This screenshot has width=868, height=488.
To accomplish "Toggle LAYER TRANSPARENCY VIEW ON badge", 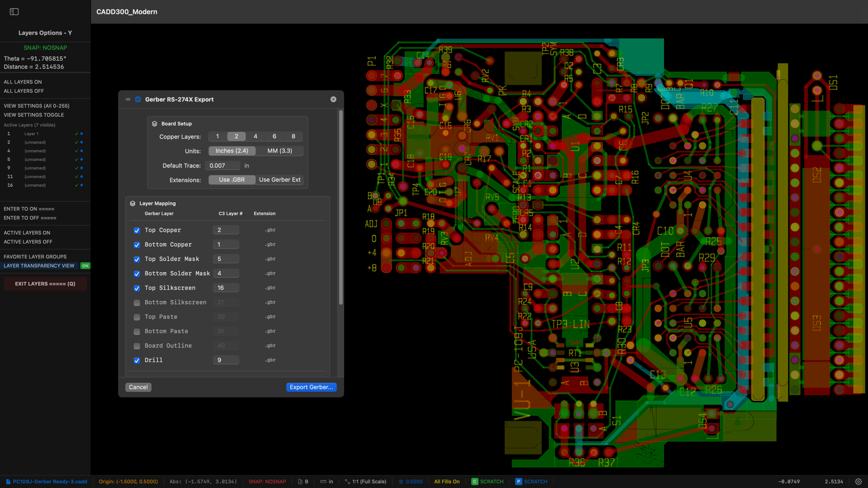I will (x=85, y=266).
